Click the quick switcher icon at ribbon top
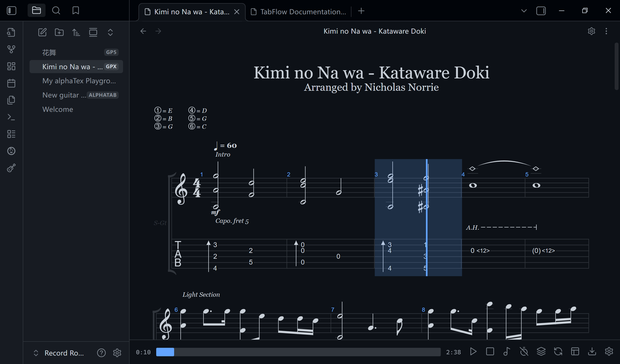The width and height of the screenshot is (620, 364). click(11, 32)
